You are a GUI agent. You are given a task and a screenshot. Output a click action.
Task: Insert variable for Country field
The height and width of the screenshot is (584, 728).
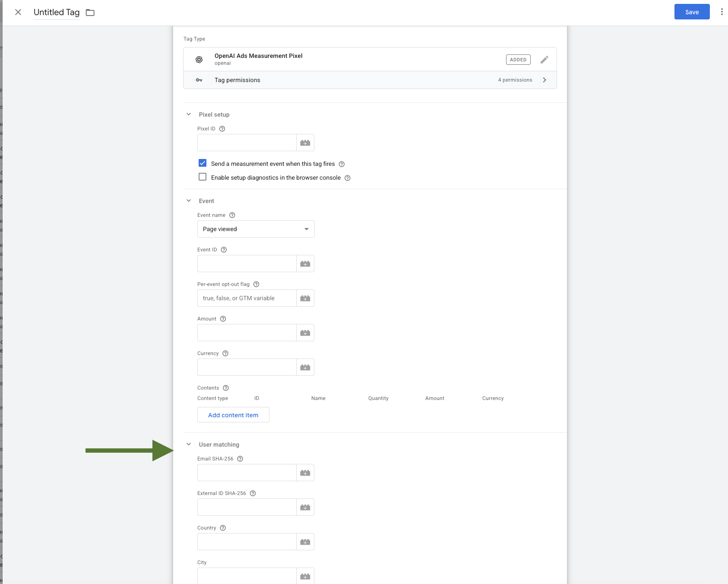(305, 542)
